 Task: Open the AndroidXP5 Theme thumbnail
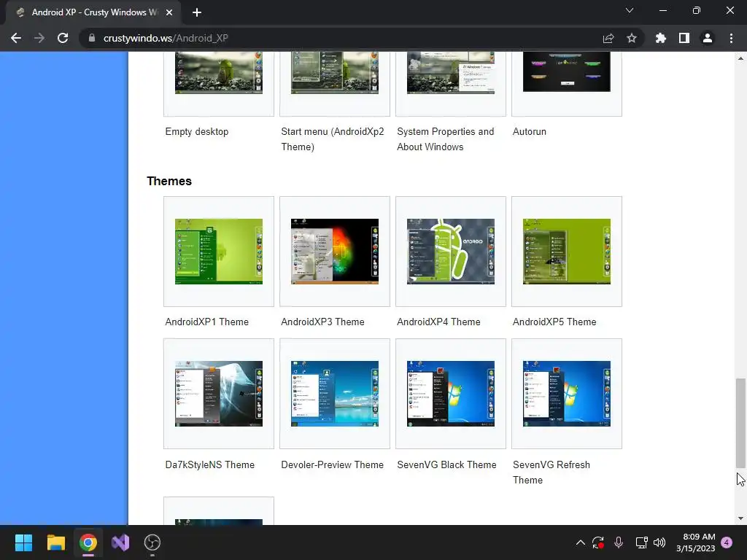566,252
